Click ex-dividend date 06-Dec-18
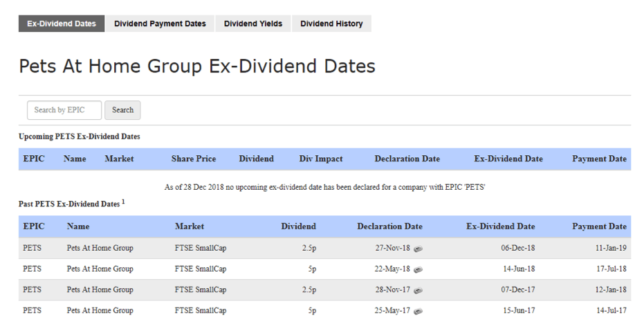 (518, 248)
